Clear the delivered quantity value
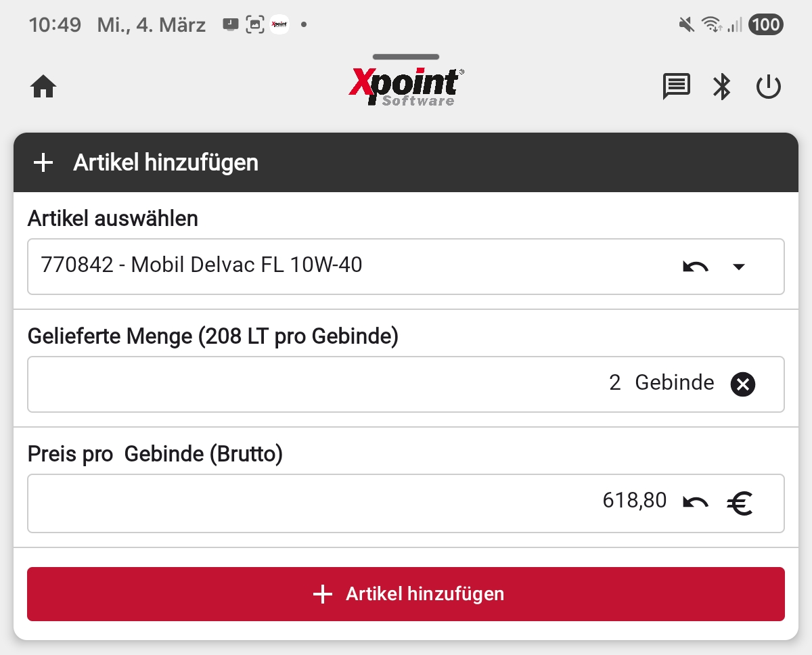The image size is (812, 655). [x=742, y=384]
